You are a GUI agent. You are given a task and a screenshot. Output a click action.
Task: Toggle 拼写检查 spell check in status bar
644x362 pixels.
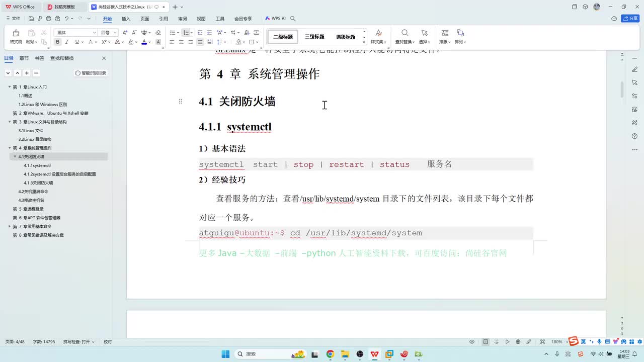[x=78, y=342]
